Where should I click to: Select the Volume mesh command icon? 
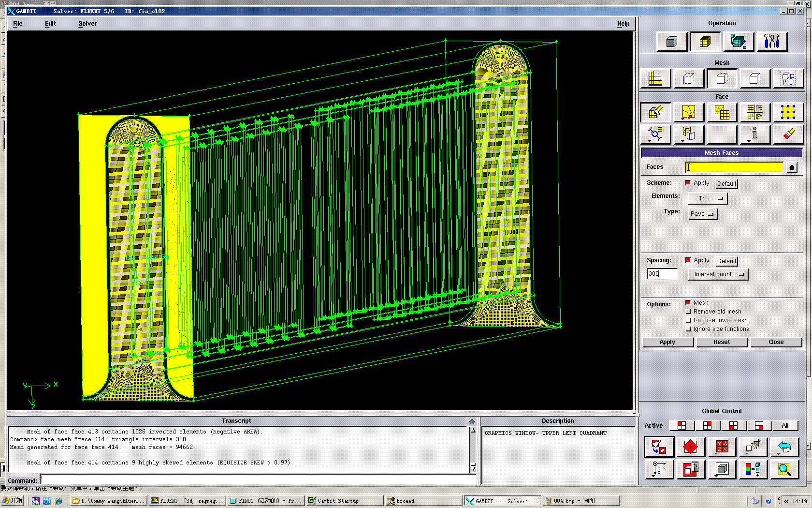click(x=755, y=78)
